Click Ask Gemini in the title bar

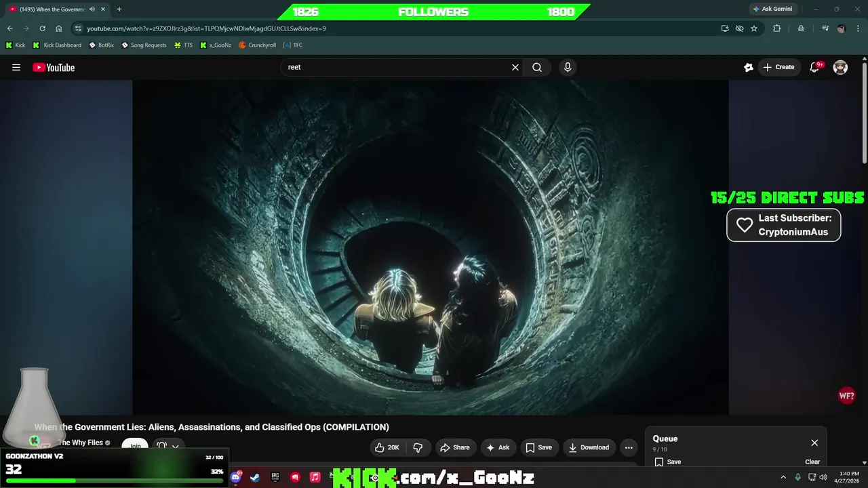tap(773, 9)
